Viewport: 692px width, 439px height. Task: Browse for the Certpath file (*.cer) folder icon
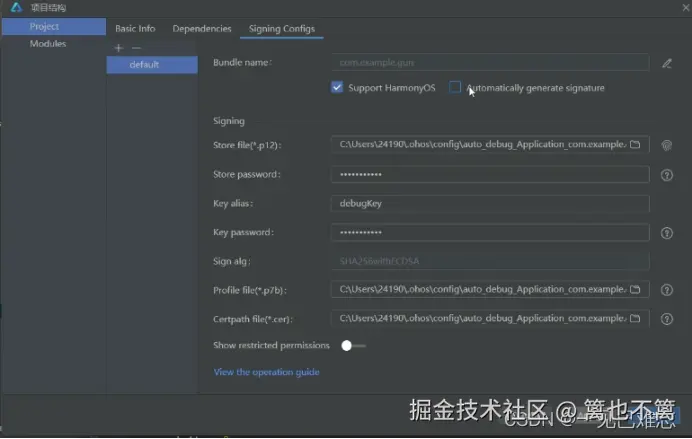635,318
